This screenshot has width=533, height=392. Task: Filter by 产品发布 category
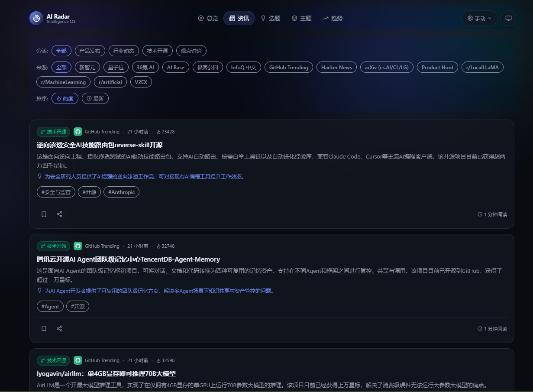pyautogui.click(x=90, y=51)
